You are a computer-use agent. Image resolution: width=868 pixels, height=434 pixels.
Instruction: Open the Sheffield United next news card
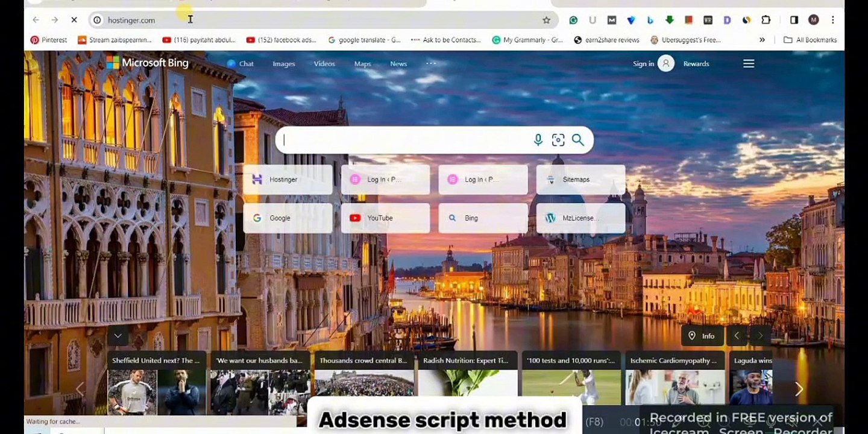point(156,383)
